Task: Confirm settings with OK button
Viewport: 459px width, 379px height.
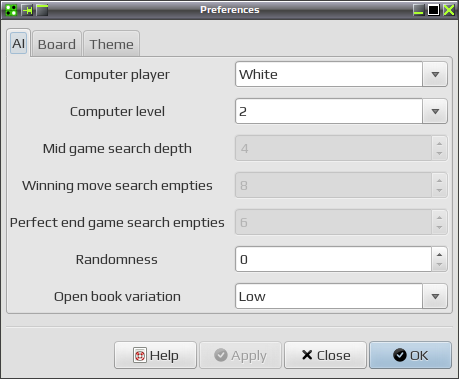Action: 410,355
